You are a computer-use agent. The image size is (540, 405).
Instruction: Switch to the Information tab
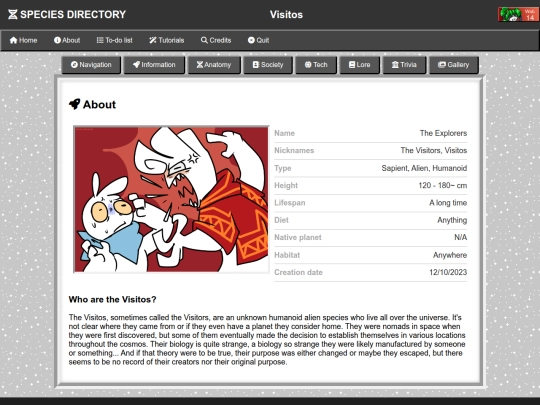tap(154, 65)
